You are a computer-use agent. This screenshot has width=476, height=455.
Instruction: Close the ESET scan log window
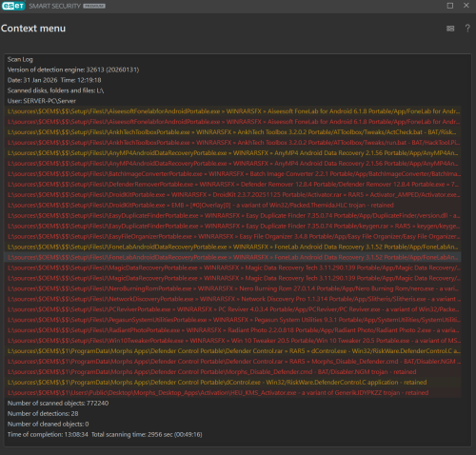[x=466, y=6]
